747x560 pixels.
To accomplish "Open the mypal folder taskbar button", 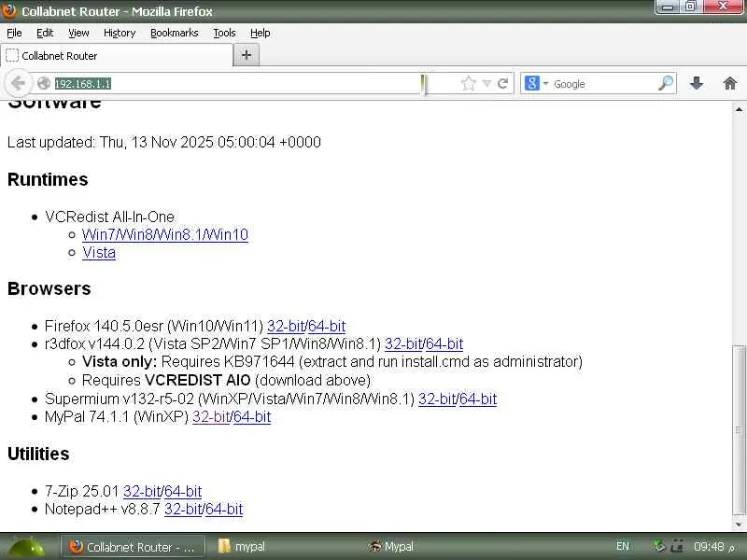I will tap(242, 547).
